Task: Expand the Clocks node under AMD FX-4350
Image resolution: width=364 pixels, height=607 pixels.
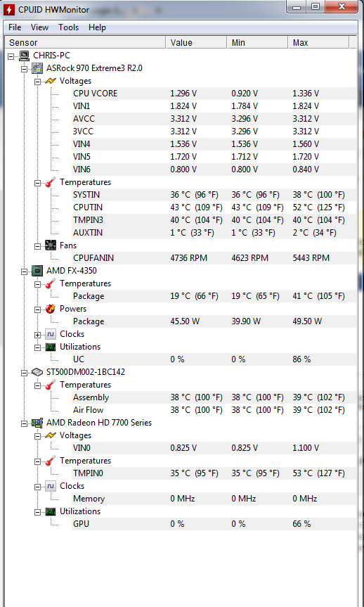Action: 37,335
